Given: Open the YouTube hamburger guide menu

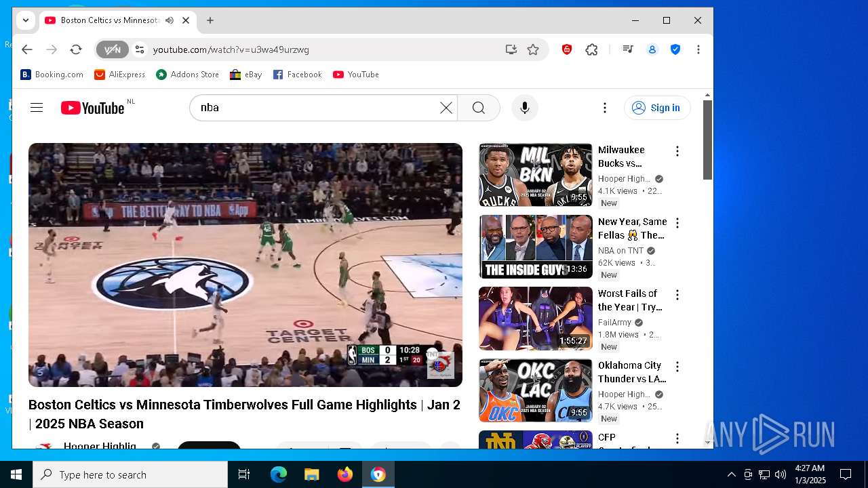Looking at the screenshot, I should tap(37, 108).
